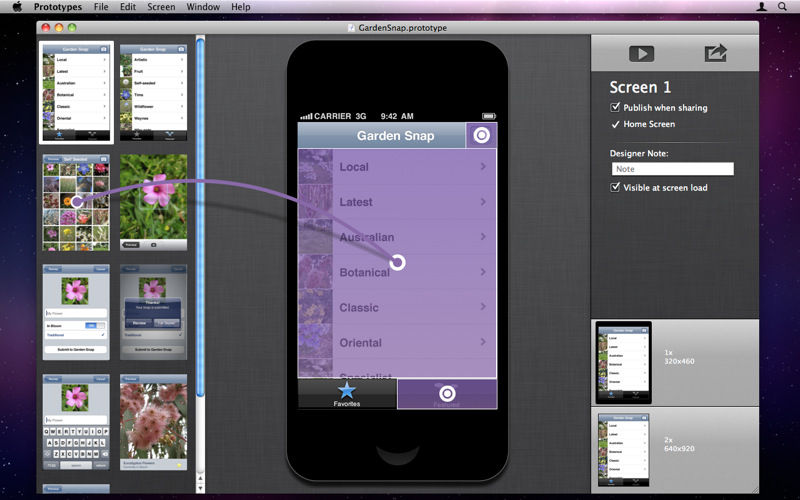Toggle Publish when sharing checkbox

(615, 107)
